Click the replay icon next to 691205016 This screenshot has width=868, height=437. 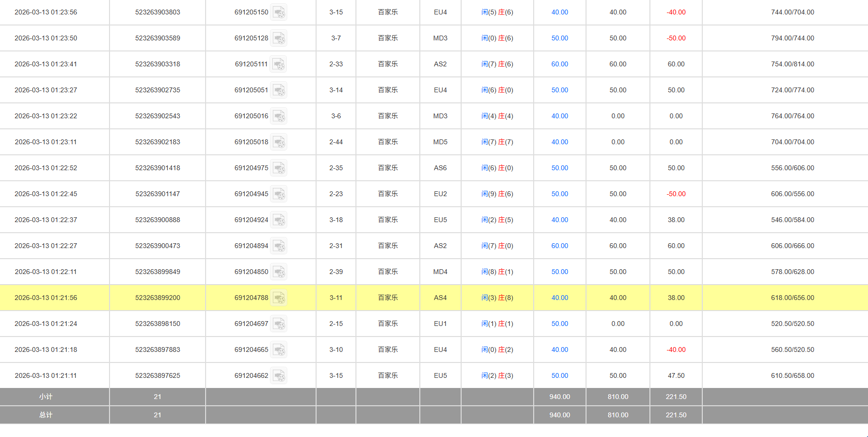pos(279,116)
